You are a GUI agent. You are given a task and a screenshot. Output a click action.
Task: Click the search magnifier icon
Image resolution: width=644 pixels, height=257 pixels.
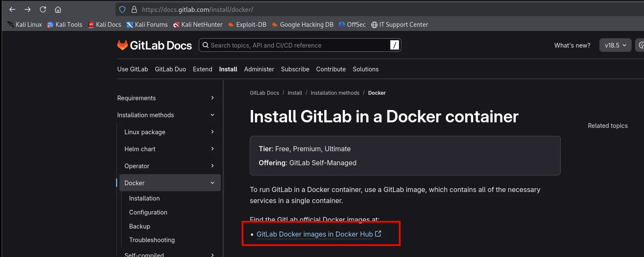(x=205, y=45)
